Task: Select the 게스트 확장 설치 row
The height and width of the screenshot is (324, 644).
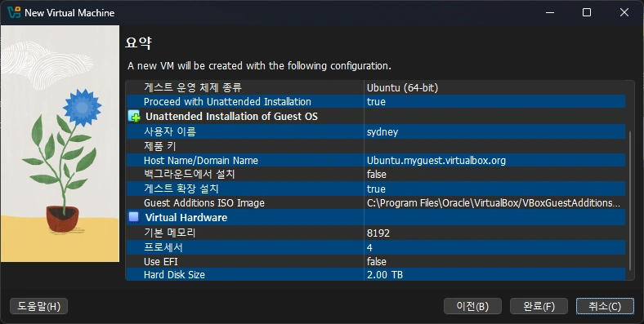Action: 375,189
